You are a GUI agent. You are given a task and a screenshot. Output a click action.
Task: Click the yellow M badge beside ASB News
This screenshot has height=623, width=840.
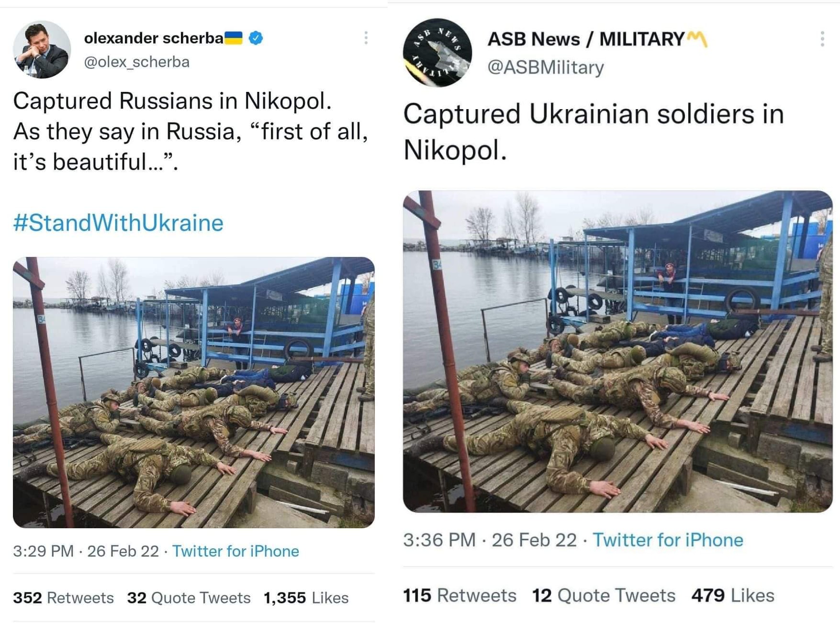[x=697, y=39]
